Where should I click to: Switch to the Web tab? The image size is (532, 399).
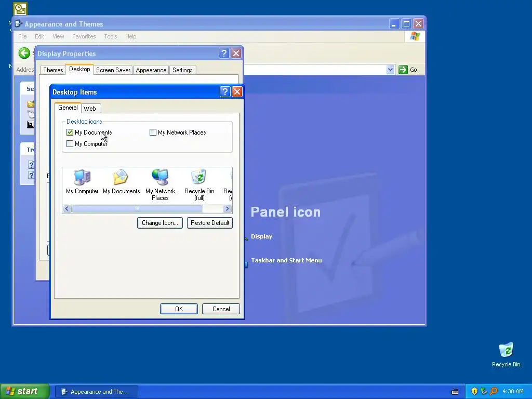[90, 109]
